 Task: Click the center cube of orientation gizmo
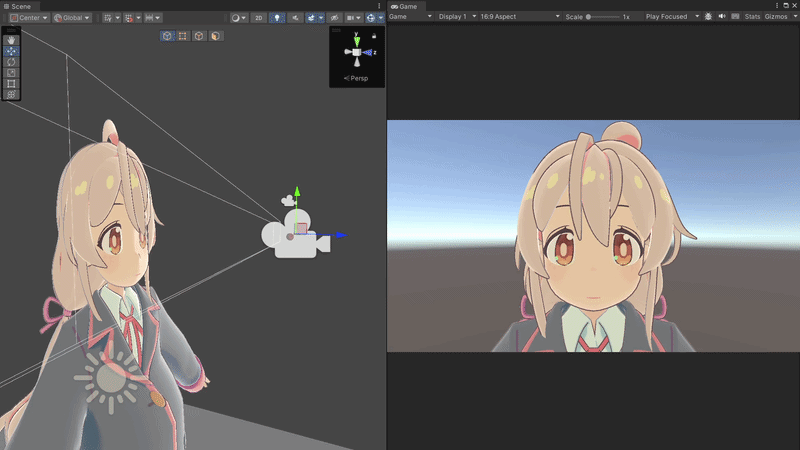357,52
